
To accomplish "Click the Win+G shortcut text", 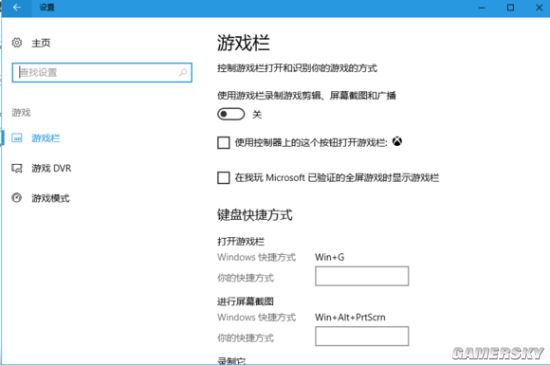I will coord(330,257).
